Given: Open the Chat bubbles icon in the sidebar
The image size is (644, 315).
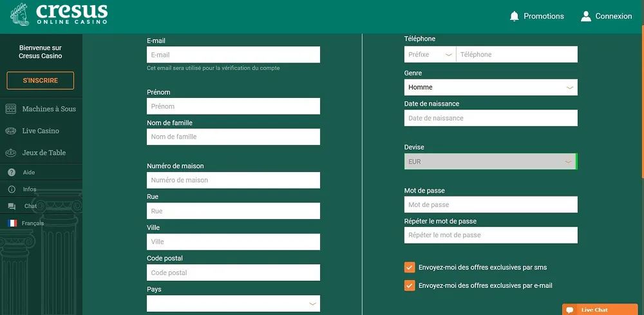Looking at the screenshot, I should pos(12,206).
